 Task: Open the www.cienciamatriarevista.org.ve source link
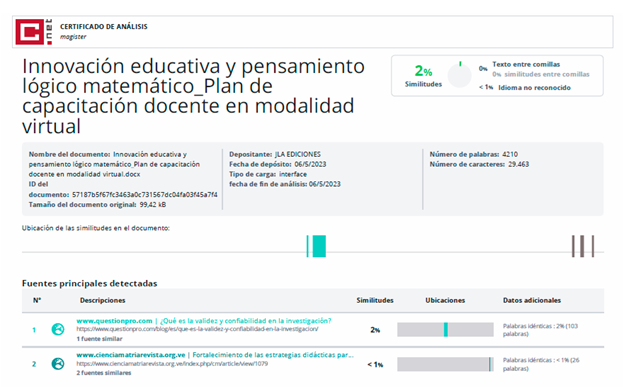(131, 355)
